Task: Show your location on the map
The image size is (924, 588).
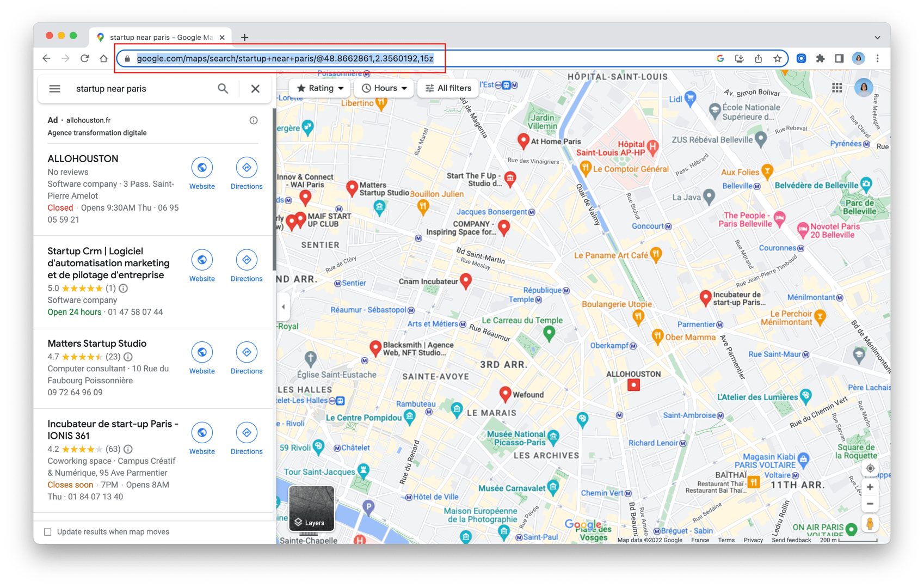Action: click(870, 469)
